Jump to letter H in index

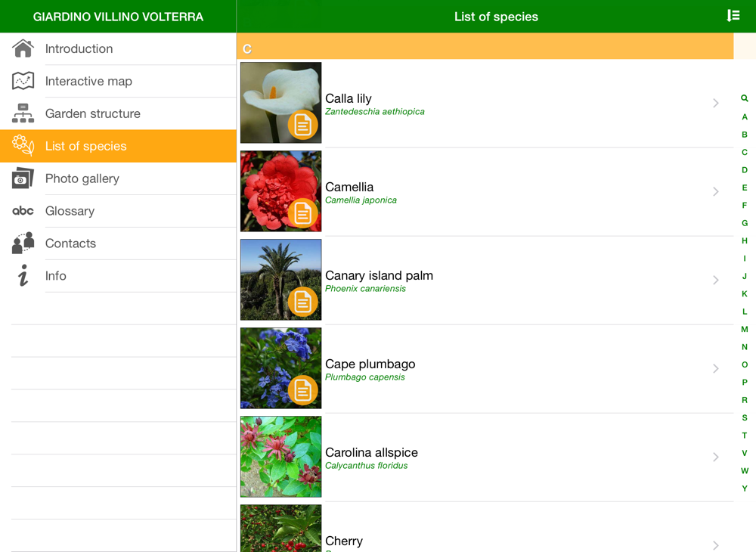coord(745,240)
